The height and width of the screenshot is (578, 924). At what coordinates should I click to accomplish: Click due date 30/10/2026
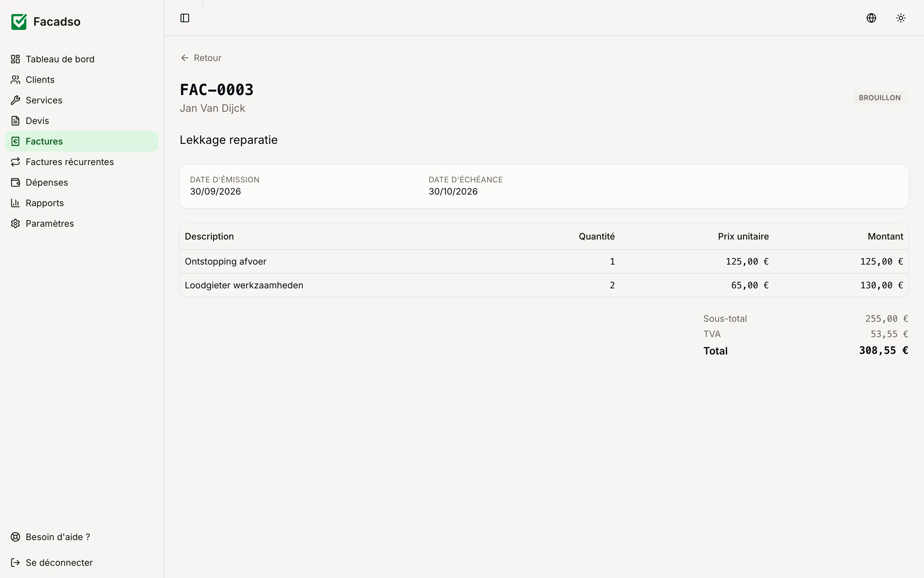tap(453, 191)
